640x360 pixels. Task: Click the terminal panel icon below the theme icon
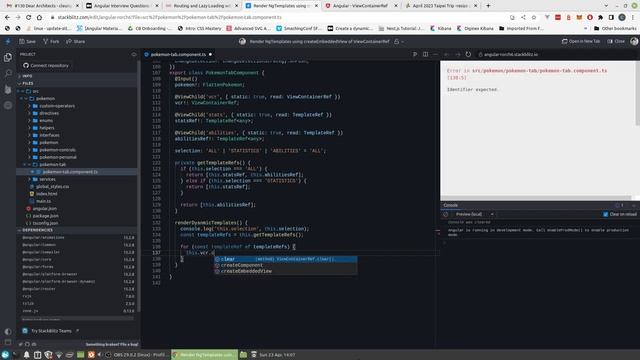[x=8, y=342]
